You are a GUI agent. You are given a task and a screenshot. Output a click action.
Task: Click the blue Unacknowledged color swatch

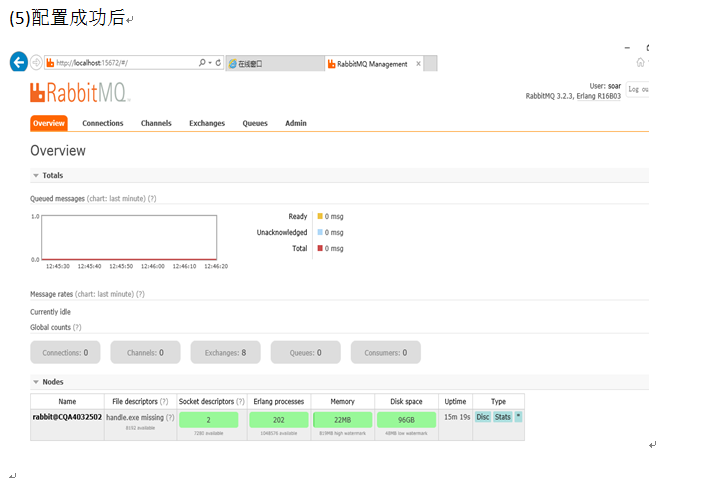320,232
